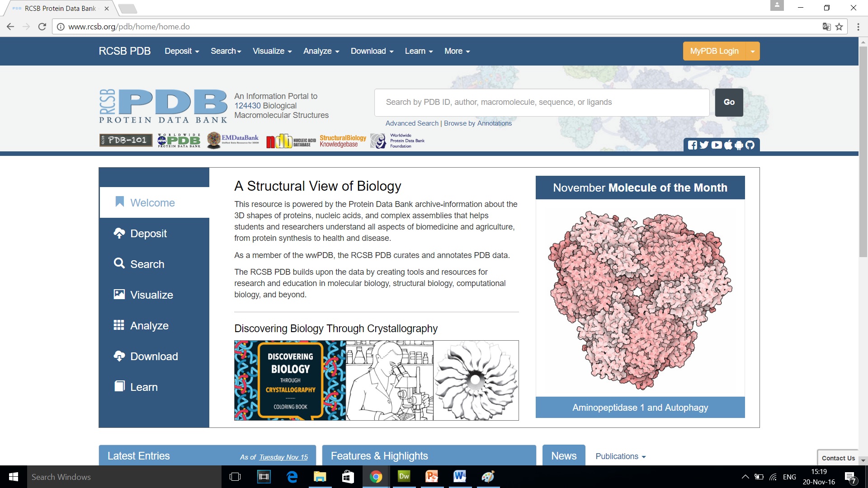Open the Browse by Annotations link
868x488 pixels.
coord(478,123)
